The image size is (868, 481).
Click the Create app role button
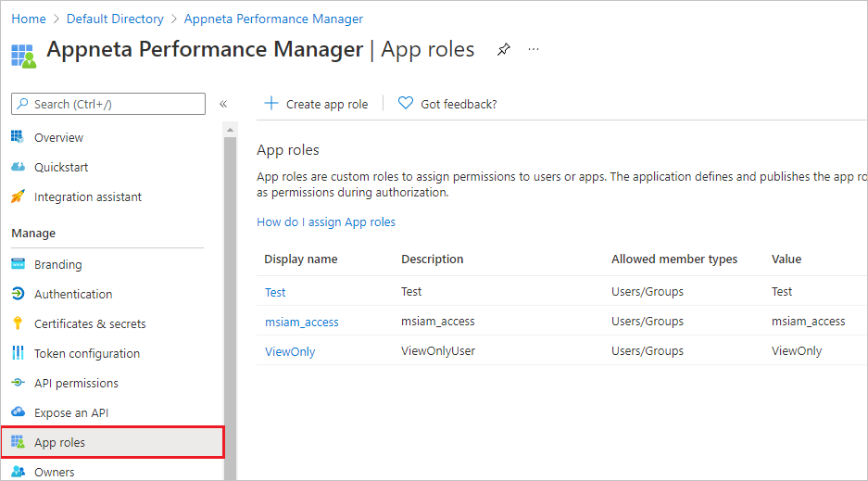[316, 104]
